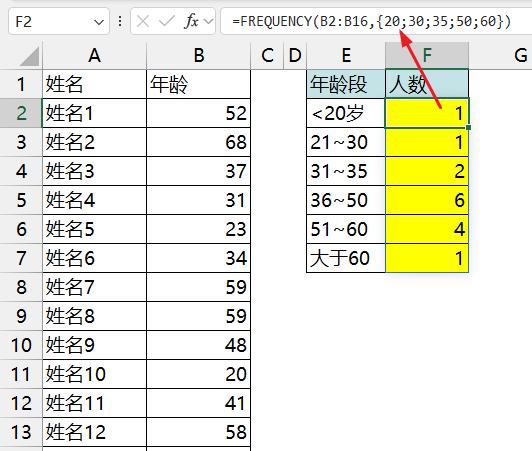This screenshot has height=451, width=532.
Task: Click the Name Box showing F2
Action: tap(58, 22)
